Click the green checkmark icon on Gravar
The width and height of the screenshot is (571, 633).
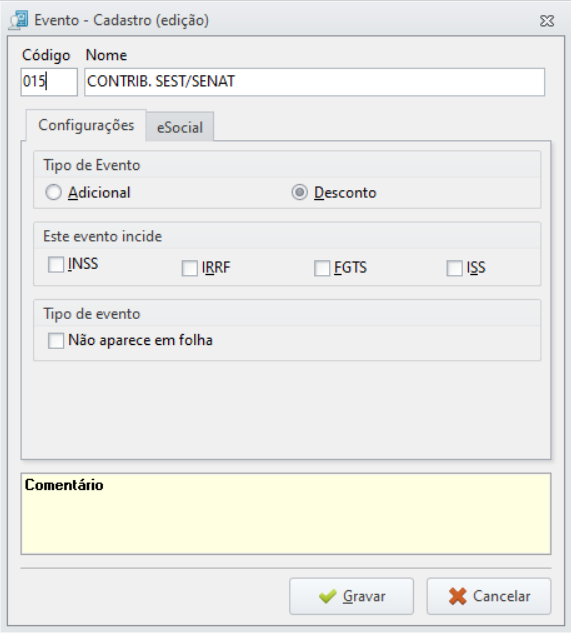[327, 596]
